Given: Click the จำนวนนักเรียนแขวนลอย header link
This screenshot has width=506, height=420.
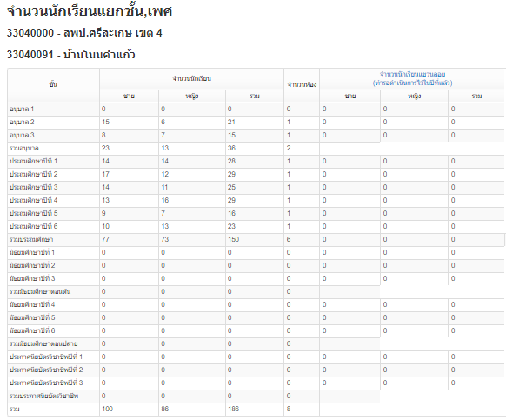Looking at the screenshot, I should tap(412, 74).
